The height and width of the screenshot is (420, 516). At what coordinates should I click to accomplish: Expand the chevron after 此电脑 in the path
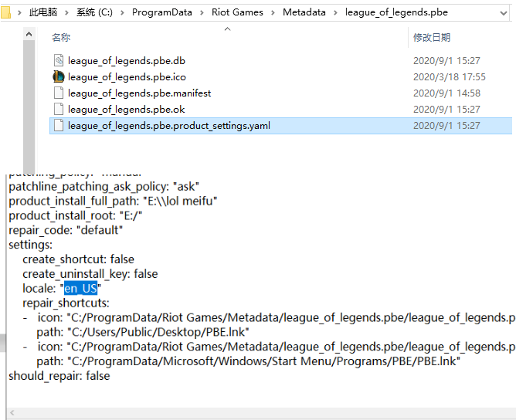(x=66, y=13)
